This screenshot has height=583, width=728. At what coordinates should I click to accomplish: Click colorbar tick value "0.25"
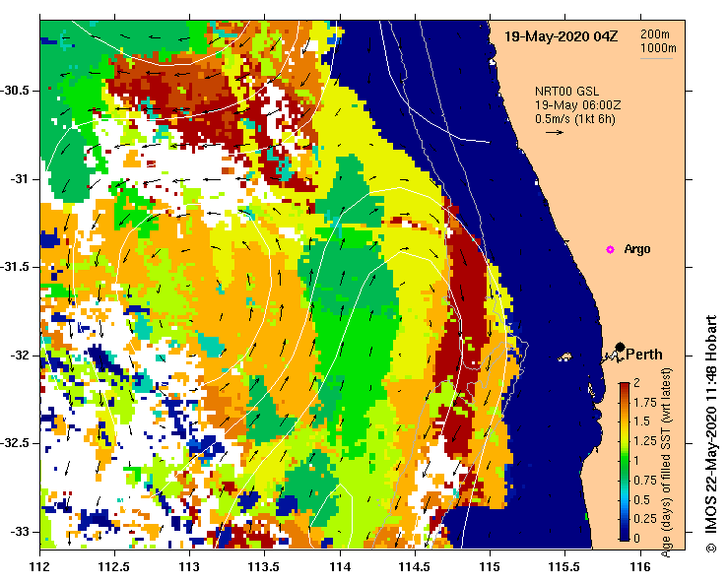(645, 519)
